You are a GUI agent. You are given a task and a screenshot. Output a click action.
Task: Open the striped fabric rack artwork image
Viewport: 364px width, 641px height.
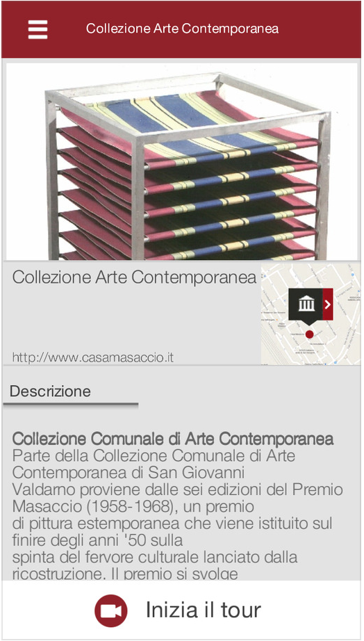pyautogui.click(x=182, y=161)
